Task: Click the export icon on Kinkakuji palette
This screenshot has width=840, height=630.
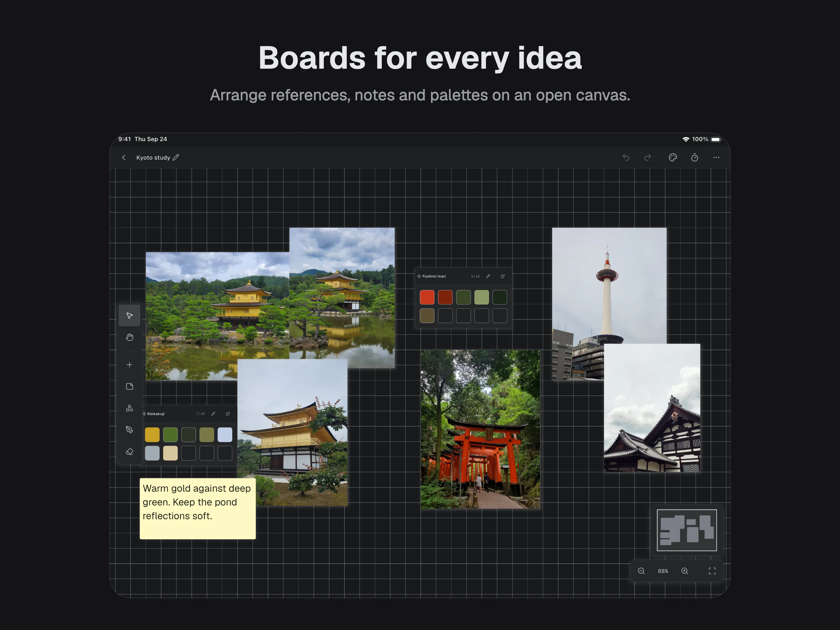Action: pos(228,414)
